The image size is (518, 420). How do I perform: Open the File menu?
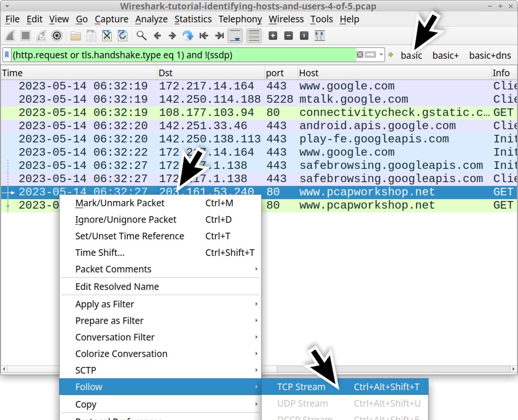tap(13, 19)
